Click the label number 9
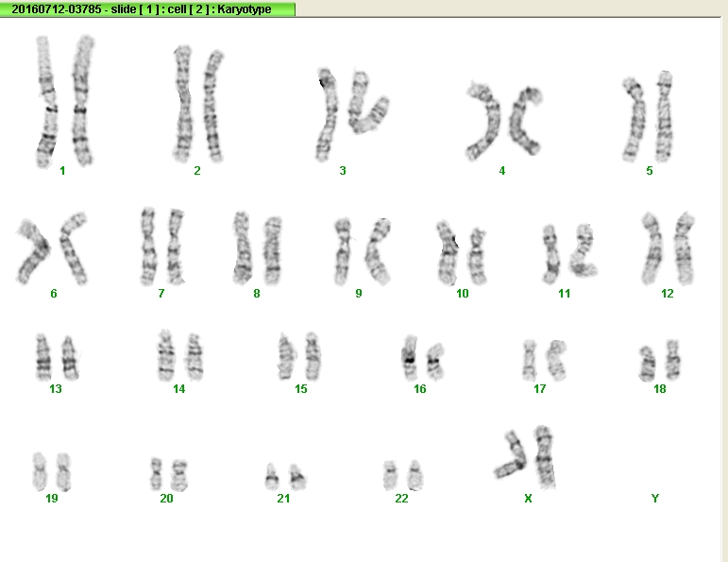Viewport: 728px width, 562px height. [359, 294]
